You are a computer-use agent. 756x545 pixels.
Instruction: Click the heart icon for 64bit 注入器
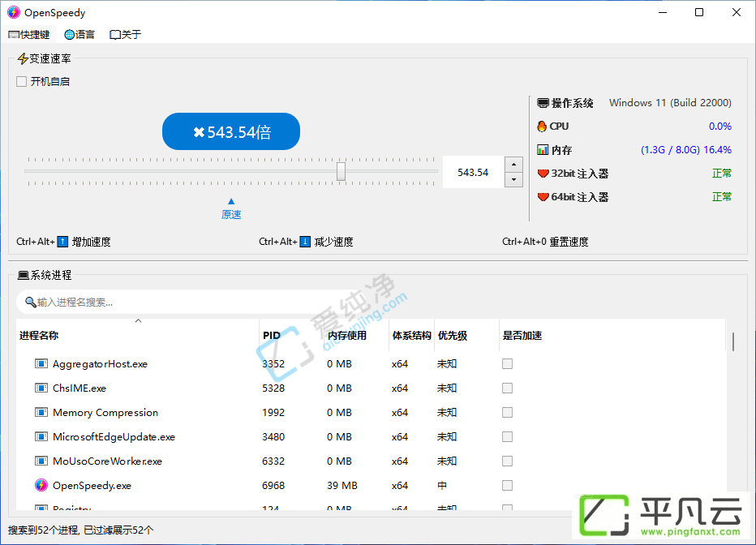click(543, 196)
